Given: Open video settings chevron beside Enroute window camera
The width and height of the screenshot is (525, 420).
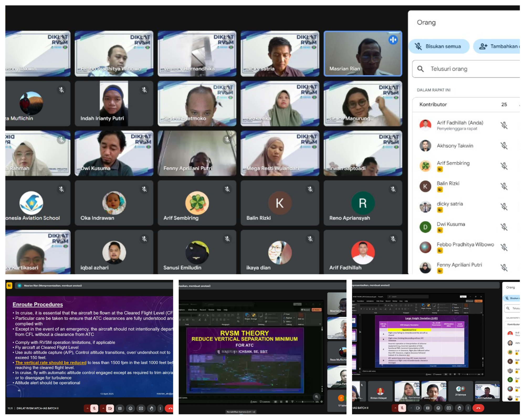Looking at the screenshot, I should pyautogui.click(x=103, y=408).
